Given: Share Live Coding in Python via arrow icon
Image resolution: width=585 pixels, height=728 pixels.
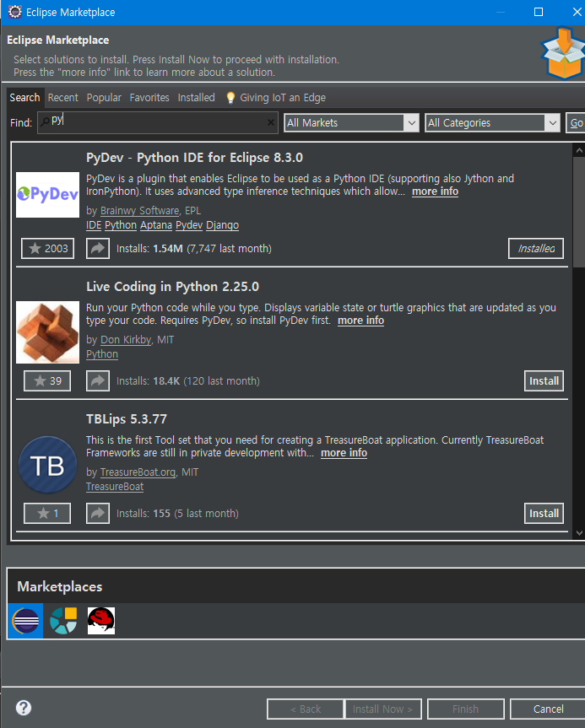Looking at the screenshot, I should coord(98,380).
